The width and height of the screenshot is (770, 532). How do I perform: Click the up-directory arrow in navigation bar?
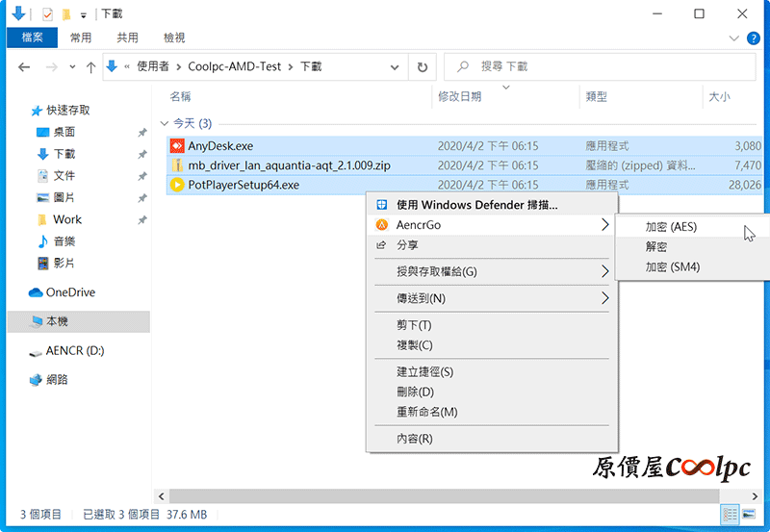pos(90,67)
